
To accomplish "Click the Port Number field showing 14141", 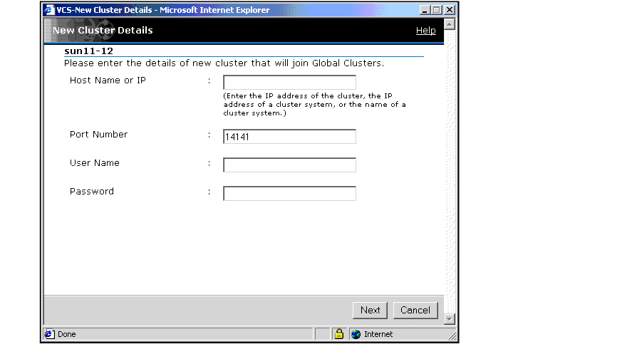I will click(289, 137).
